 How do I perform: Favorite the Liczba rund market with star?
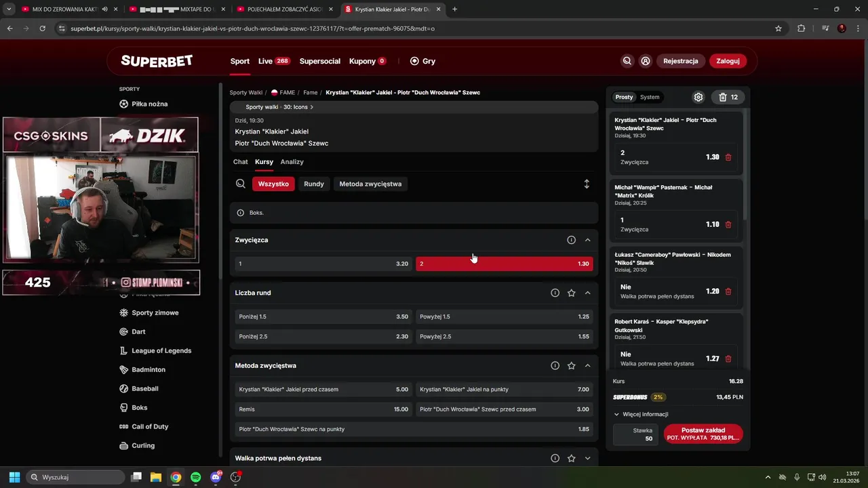click(571, 293)
